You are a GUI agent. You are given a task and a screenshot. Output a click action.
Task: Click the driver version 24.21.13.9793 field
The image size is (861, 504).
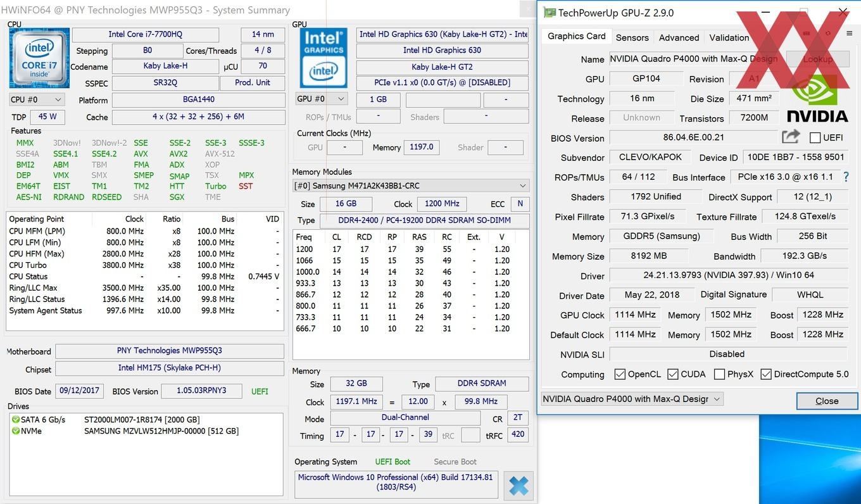coord(728,275)
